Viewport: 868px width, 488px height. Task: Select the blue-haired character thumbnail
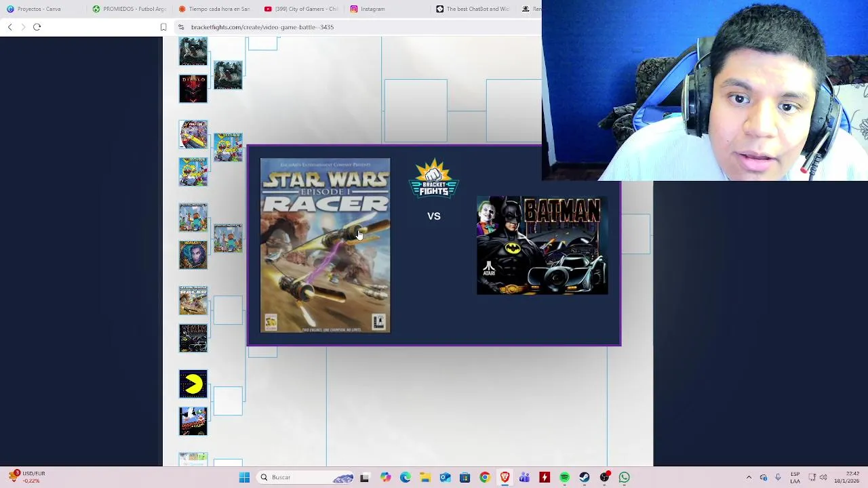193,255
